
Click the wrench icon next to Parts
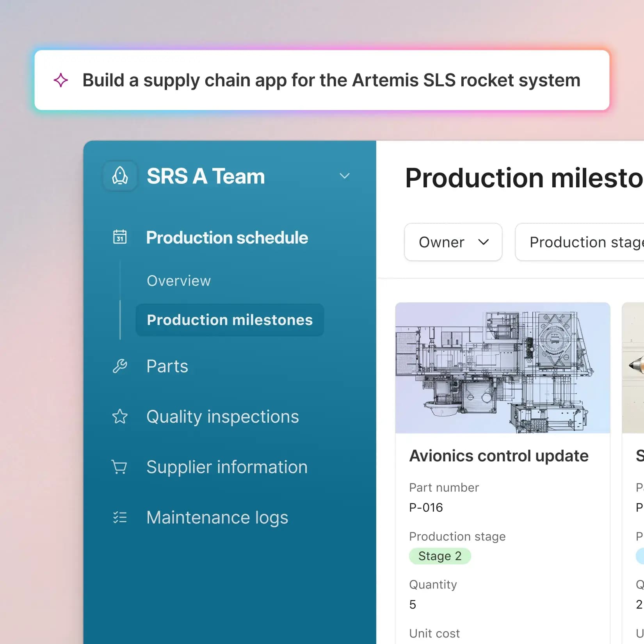click(x=120, y=366)
